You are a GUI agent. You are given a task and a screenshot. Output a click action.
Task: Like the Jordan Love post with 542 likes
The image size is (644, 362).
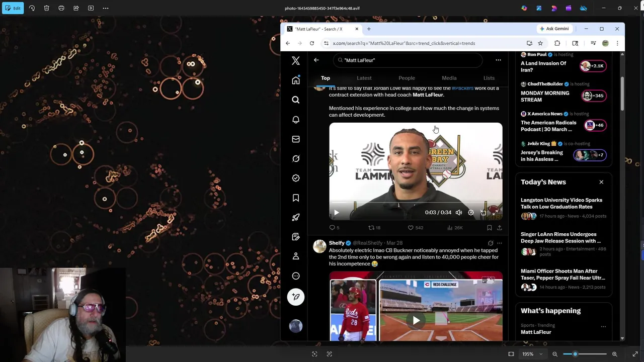pos(415,228)
